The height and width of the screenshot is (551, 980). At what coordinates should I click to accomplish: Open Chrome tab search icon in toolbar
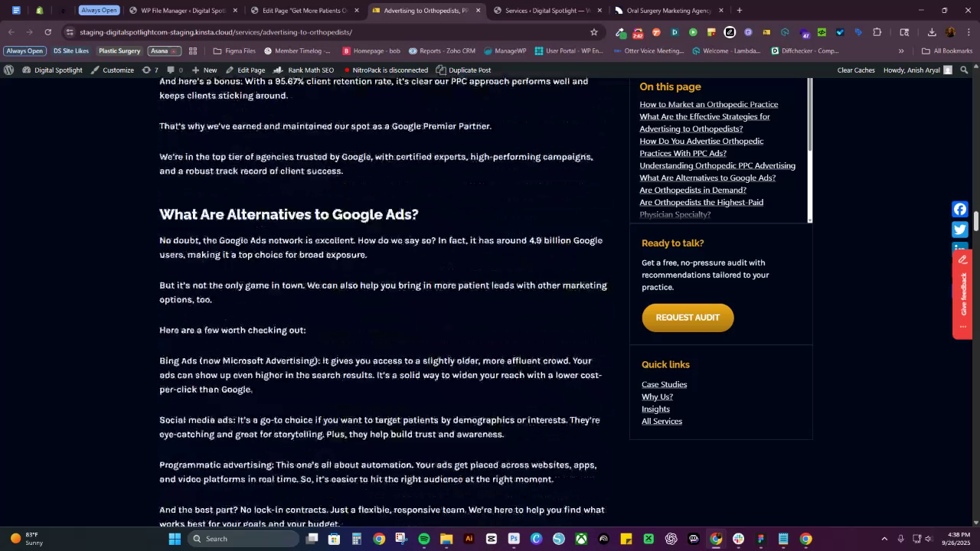click(904, 32)
